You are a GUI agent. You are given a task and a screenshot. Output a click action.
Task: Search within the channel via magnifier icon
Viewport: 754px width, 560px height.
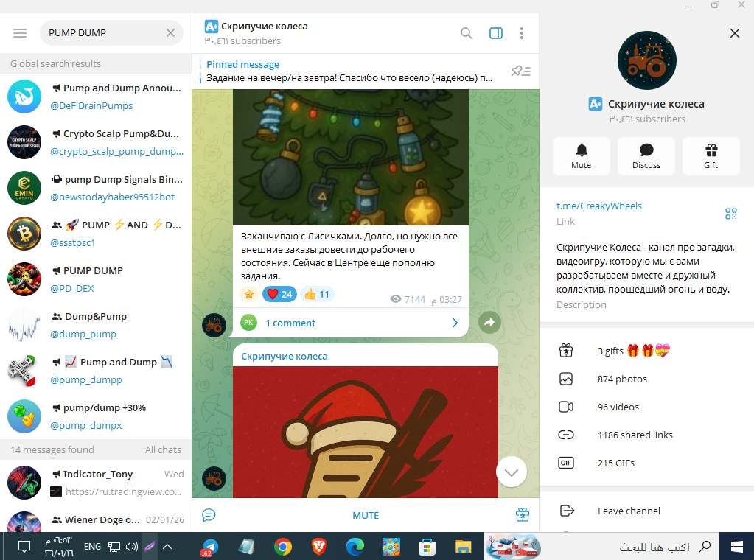coord(466,33)
